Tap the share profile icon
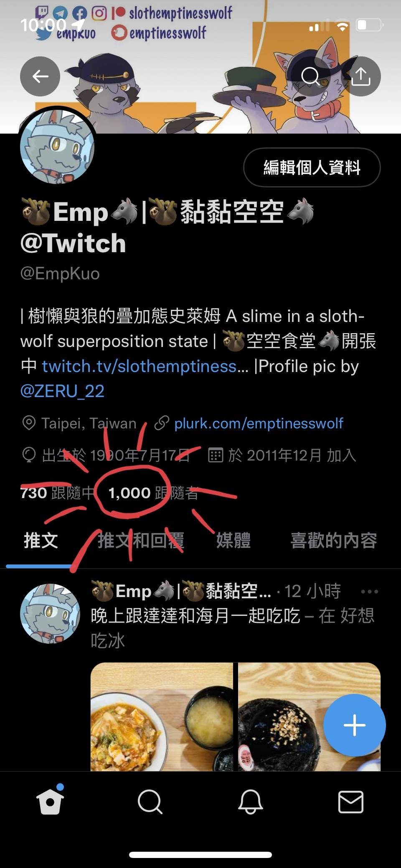 coord(361,76)
